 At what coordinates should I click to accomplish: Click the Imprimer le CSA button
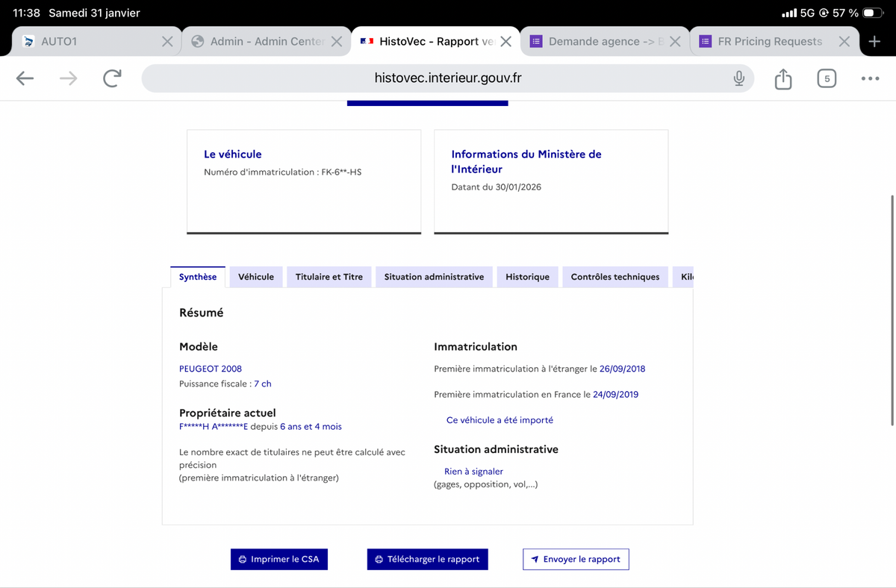pyautogui.click(x=279, y=560)
